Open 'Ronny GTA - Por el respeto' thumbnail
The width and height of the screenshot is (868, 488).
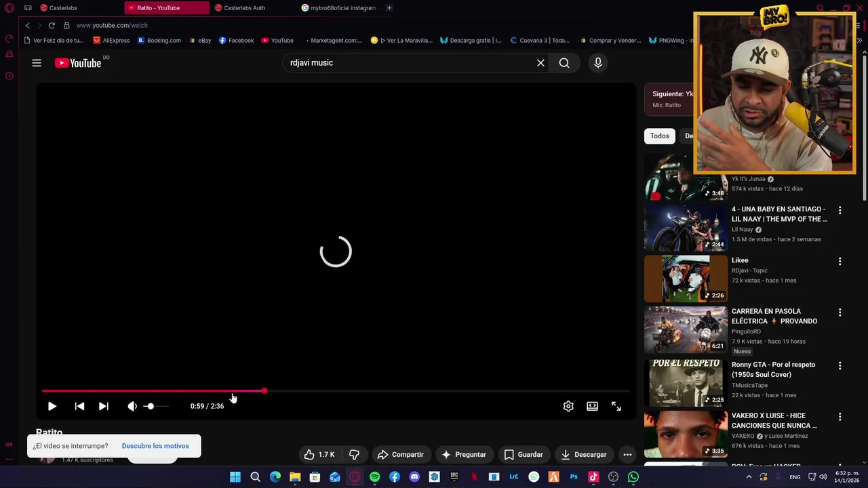click(685, 382)
